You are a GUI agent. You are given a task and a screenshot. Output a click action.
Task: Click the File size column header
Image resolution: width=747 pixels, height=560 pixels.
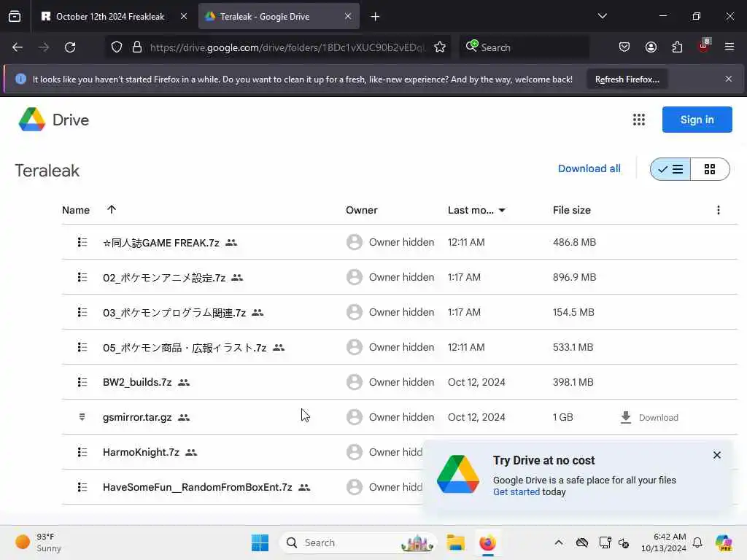[572, 210]
